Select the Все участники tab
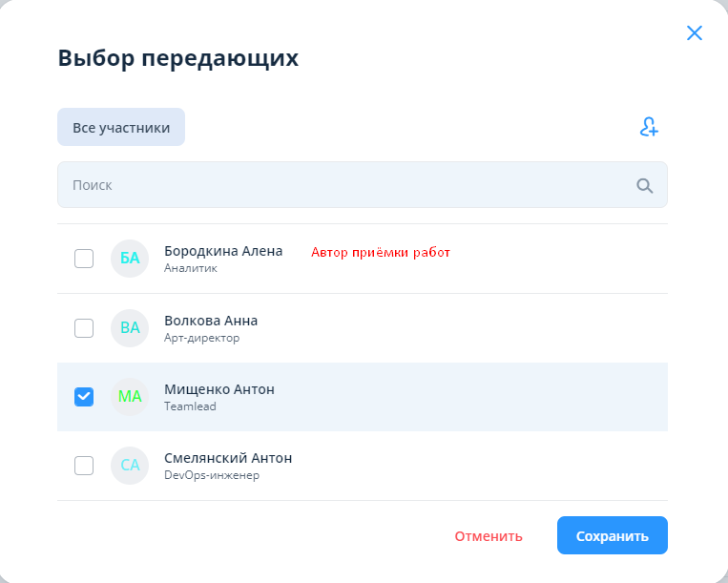Screen dimensions: 728x583 point(121,127)
